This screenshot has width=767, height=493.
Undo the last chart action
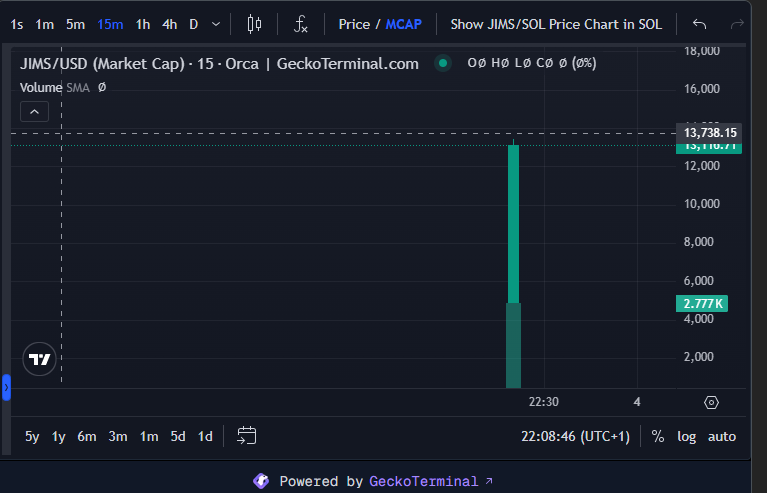click(699, 24)
